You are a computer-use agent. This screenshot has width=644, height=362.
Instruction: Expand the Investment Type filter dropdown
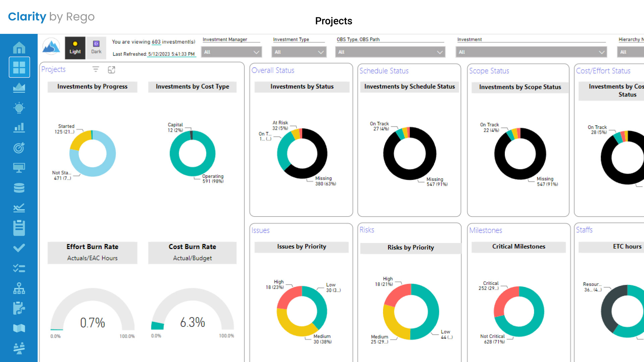coord(299,52)
